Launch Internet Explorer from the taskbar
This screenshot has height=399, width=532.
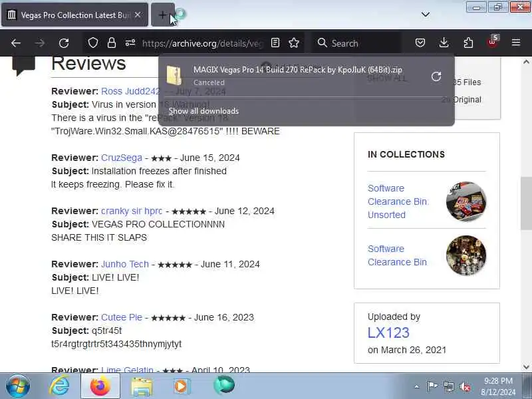59,386
